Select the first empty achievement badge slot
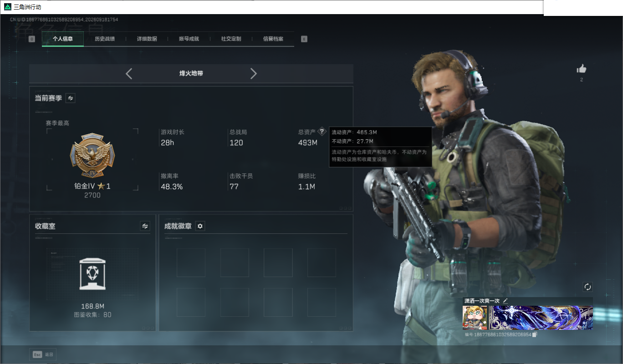Viewport: 623px width, 364px height. tap(191, 263)
